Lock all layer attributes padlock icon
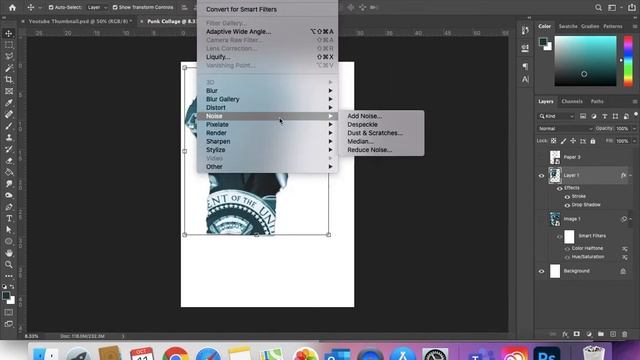 click(593, 141)
